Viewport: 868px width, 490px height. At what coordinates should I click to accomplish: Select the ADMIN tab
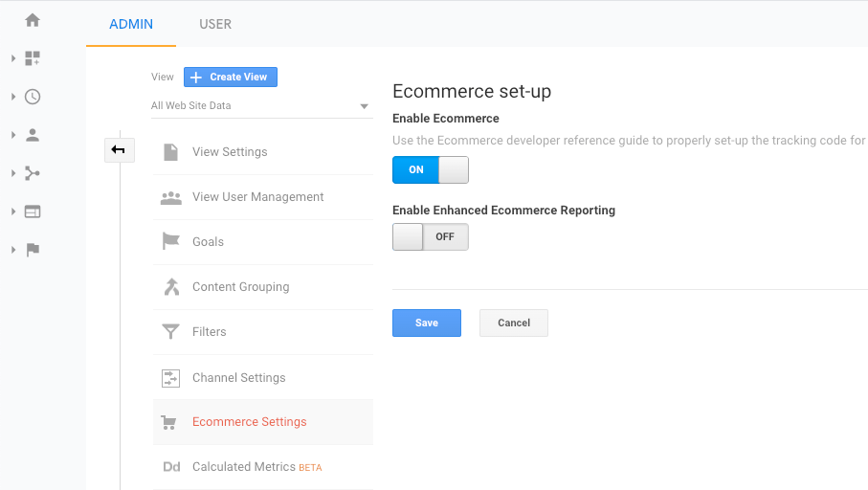pyautogui.click(x=131, y=24)
